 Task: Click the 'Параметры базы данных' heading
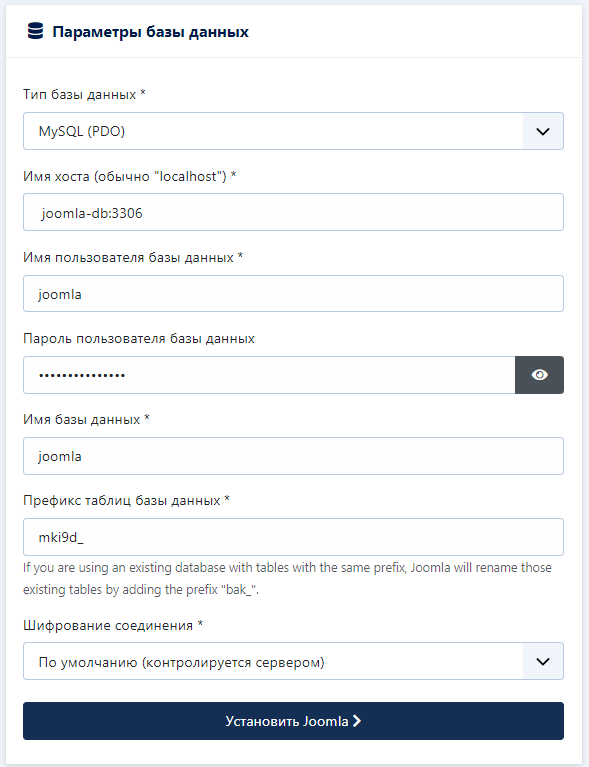click(151, 32)
